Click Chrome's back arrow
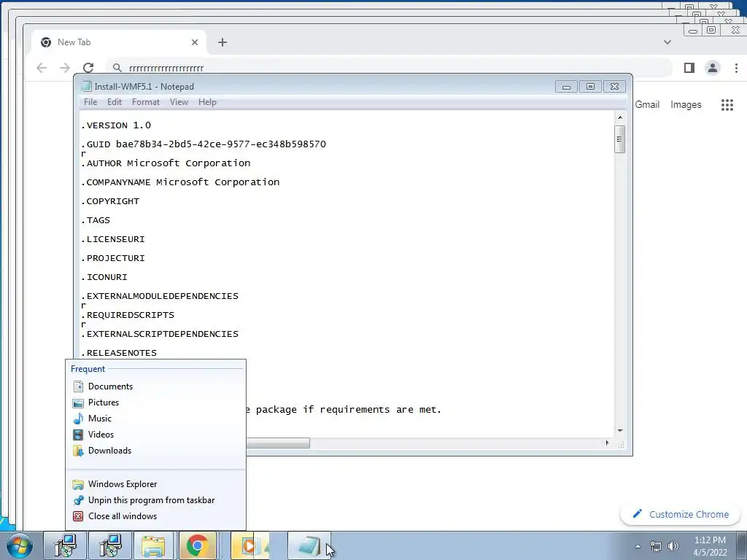The width and height of the screenshot is (747, 560). pyautogui.click(x=42, y=68)
